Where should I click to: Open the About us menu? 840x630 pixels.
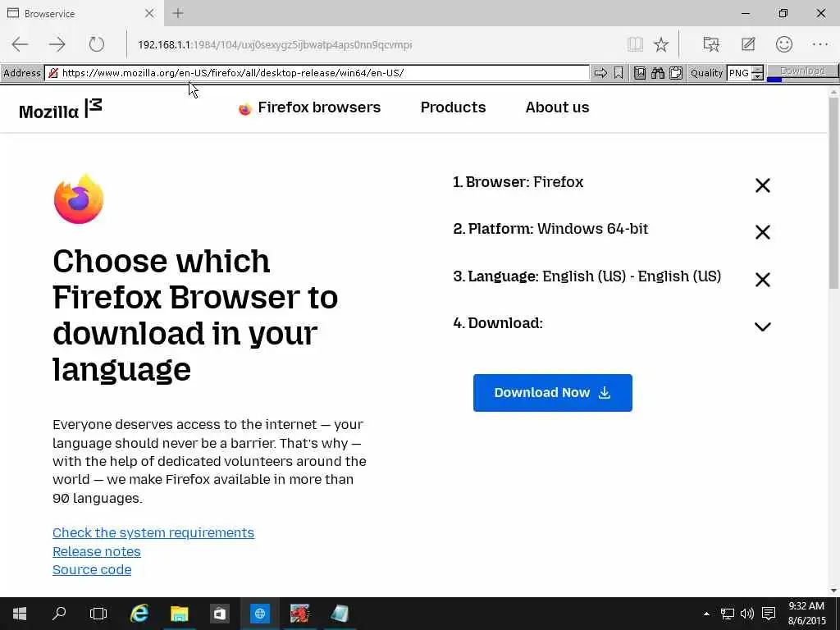(x=557, y=107)
